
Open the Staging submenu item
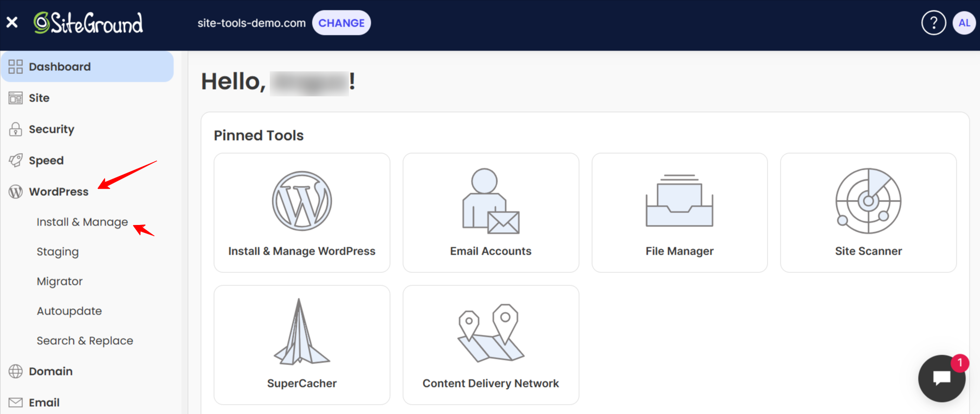coord(58,252)
